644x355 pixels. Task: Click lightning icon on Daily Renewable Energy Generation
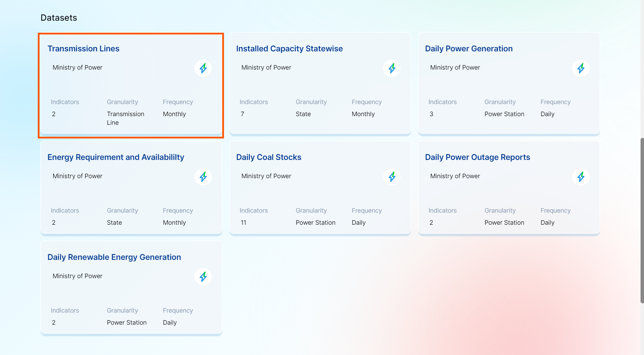pos(203,277)
